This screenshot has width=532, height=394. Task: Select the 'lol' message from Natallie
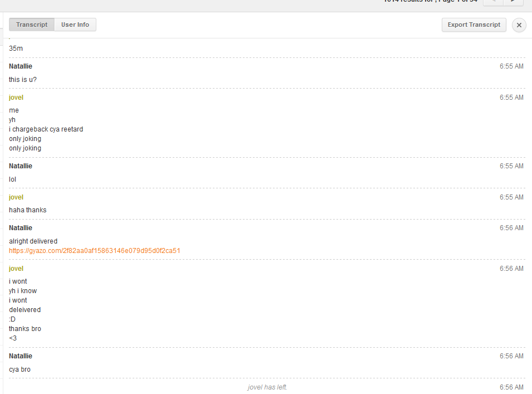pos(13,179)
